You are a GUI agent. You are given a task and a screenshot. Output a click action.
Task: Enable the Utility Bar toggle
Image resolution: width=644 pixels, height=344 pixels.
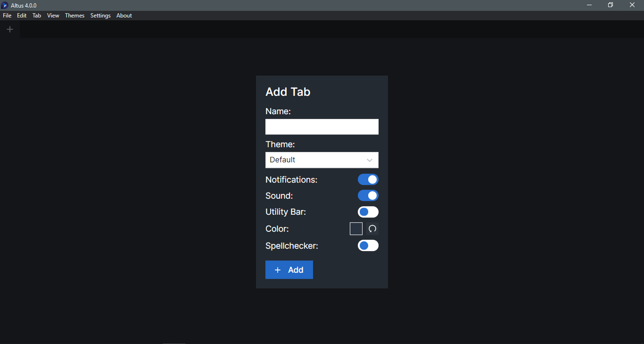tap(368, 212)
